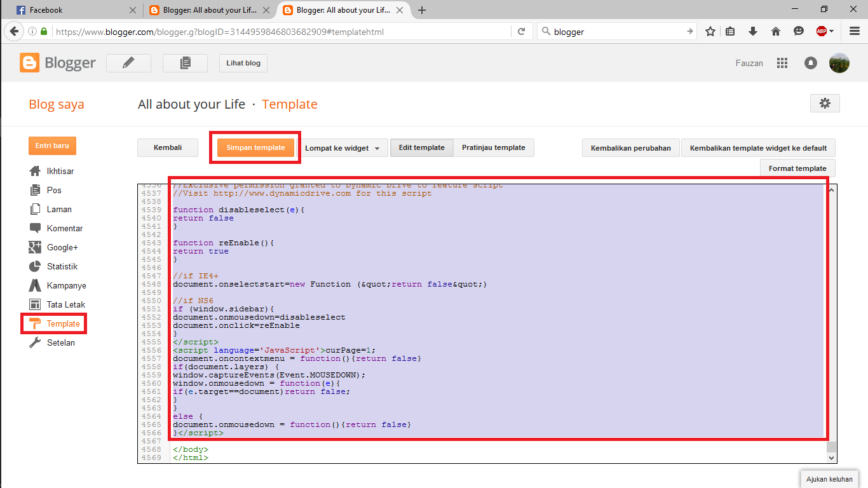The height and width of the screenshot is (488, 868).
Task: Click the Blogger logo icon
Action: [29, 63]
